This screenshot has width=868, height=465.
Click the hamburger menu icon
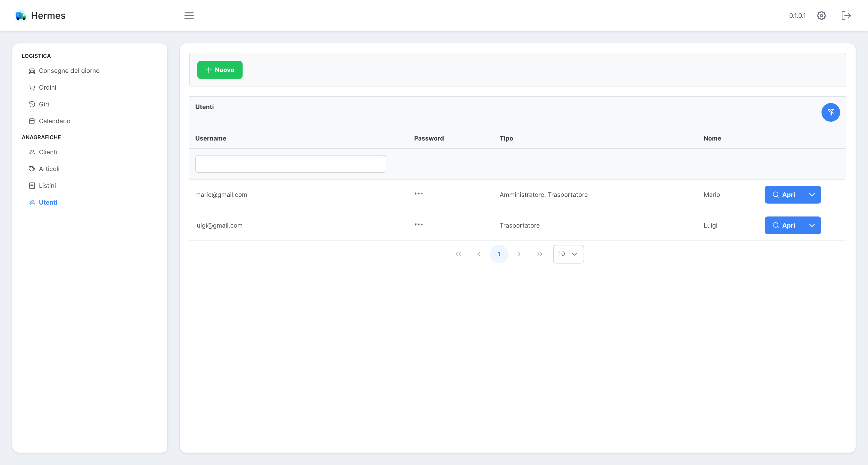(189, 16)
